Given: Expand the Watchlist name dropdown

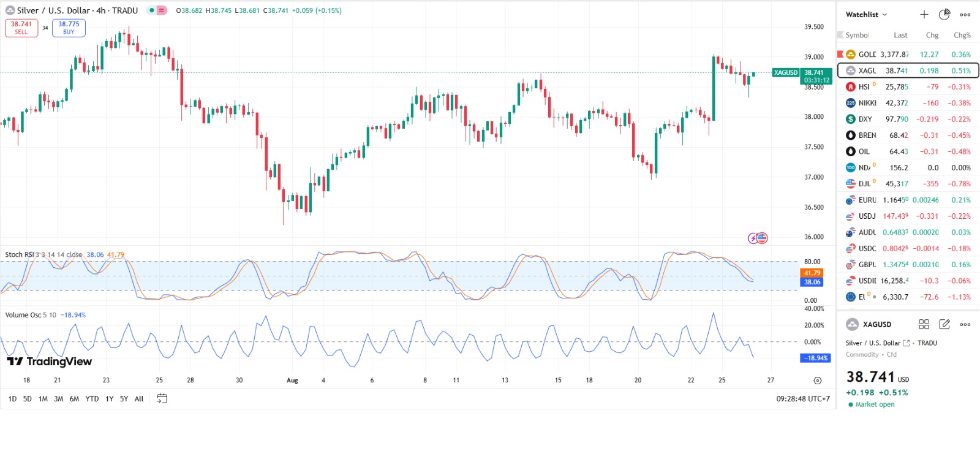Looking at the screenshot, I should pyautogui.click(x=866, y=15).
